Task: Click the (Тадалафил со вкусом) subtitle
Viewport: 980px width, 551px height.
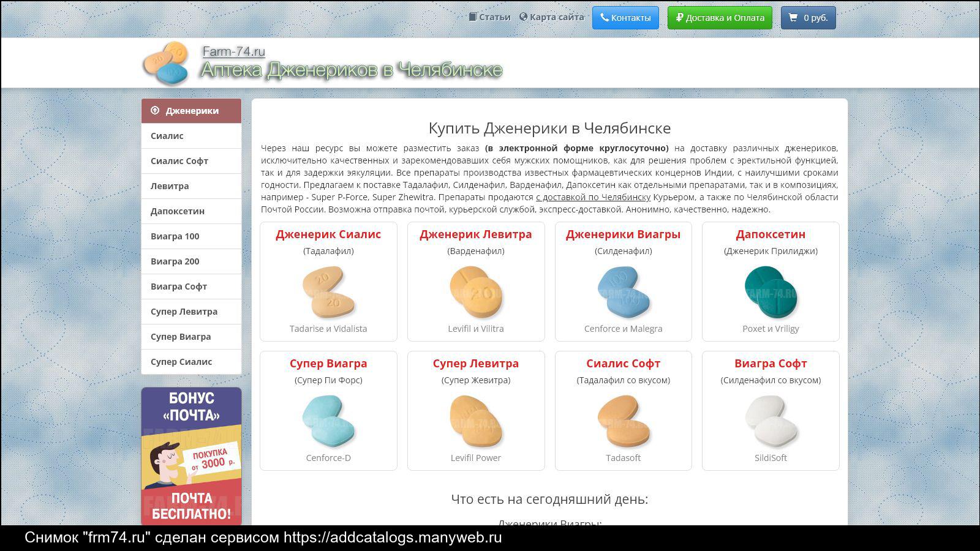Action: tap(623, 380)
